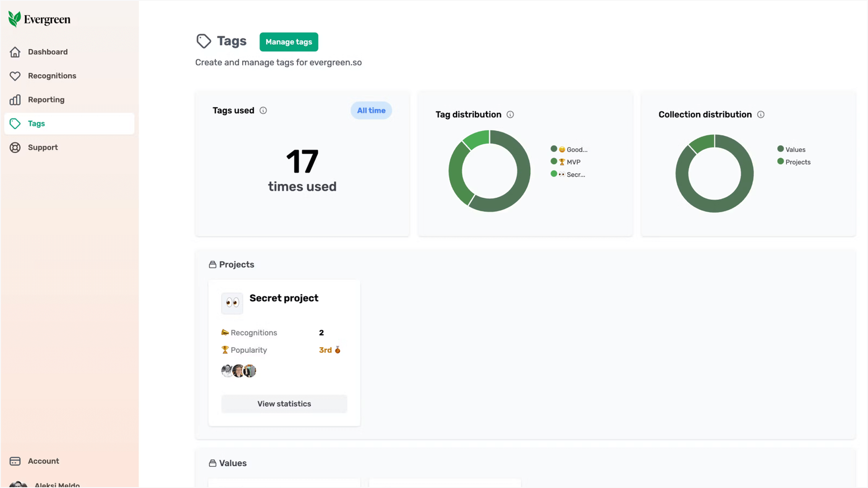Click the Values collection icon

[213, 463]
